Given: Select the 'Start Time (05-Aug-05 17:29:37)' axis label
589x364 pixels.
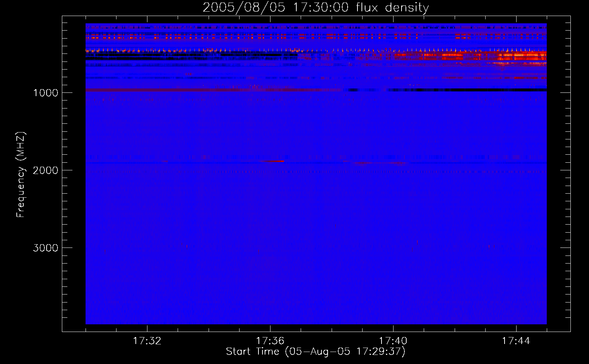Looking at the screenshot, I should tap(316, 352).
